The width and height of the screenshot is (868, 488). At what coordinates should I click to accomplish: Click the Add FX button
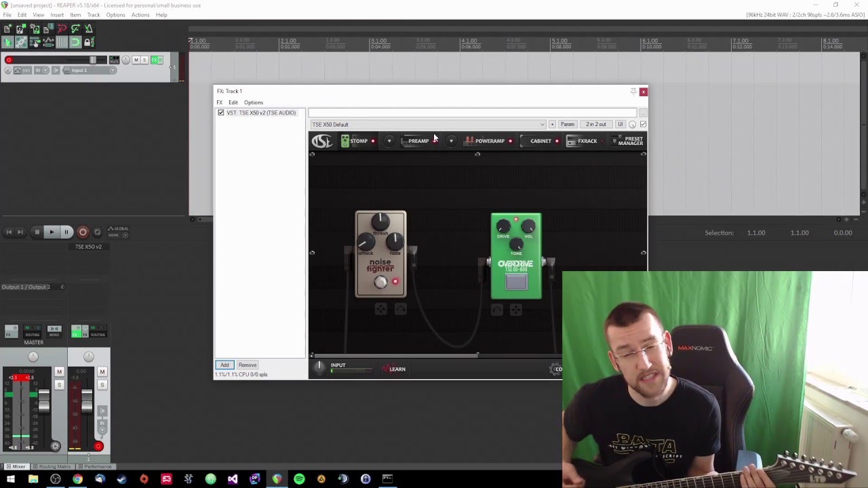(224, 365)
